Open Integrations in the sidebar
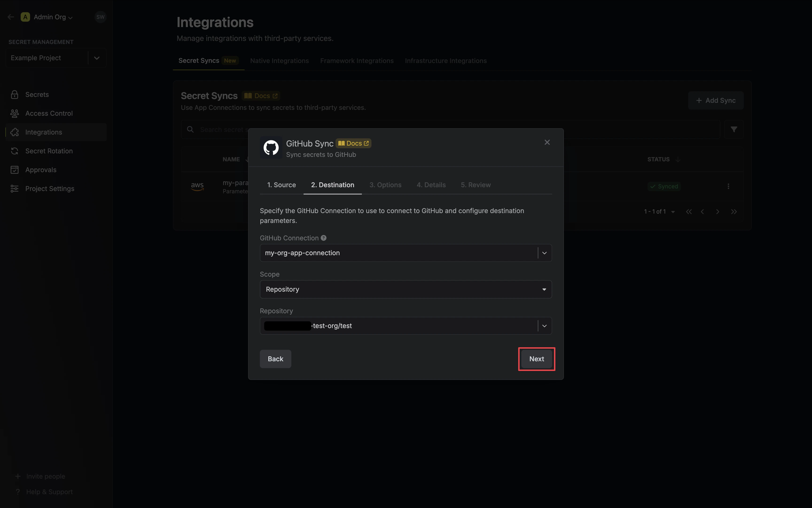This screenshot has width=812, height=508. point(56,132)
